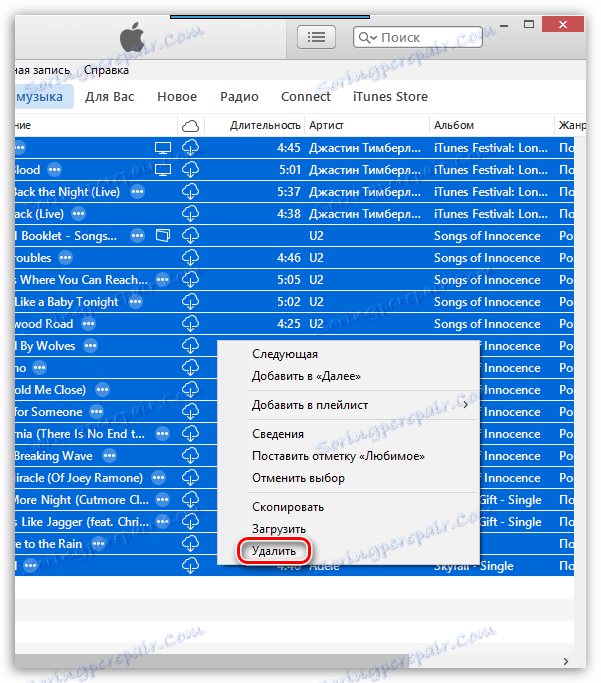
Task: Download the 4:38 live track from iCloud
Action: coord(190,214)
